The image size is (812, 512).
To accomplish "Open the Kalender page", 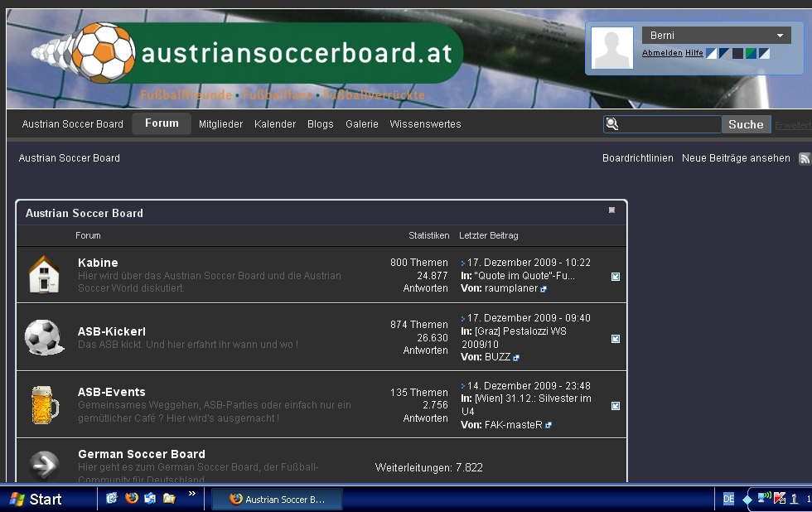I will pos(275,124).
